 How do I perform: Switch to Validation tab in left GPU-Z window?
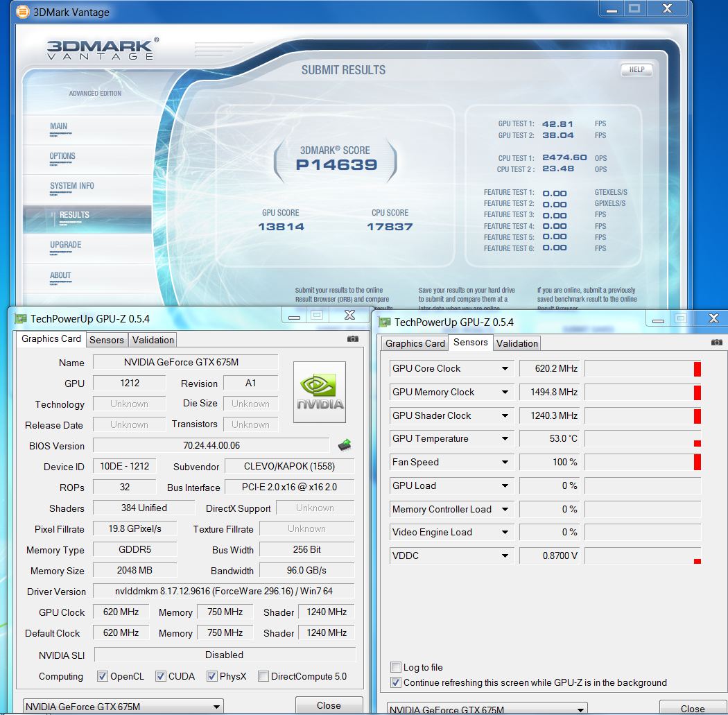(x=153, y=341)
